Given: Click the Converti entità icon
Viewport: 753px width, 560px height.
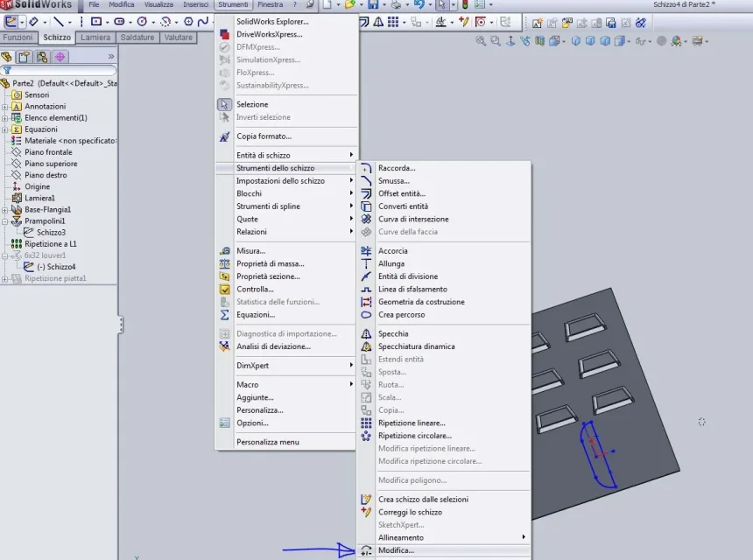Looking at the screenshot, I should point(366,206).
